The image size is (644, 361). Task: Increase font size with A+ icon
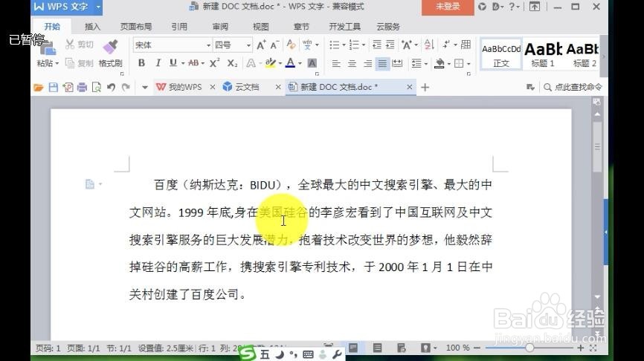coord(261,45)
